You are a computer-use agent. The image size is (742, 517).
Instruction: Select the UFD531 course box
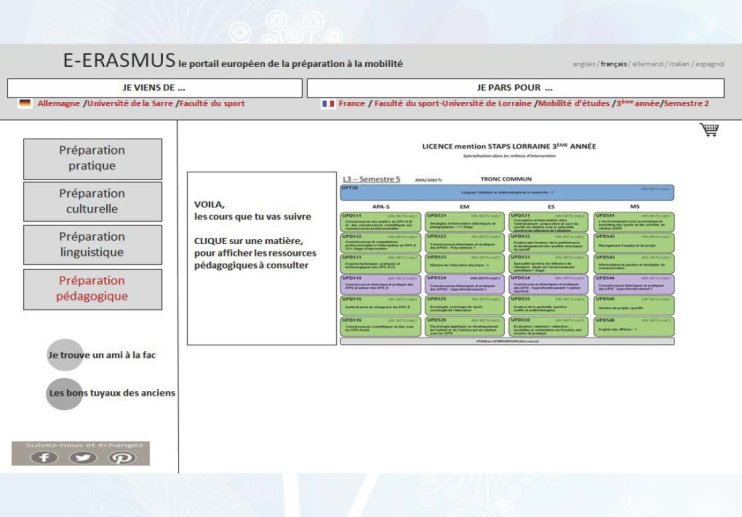point(548,222)
